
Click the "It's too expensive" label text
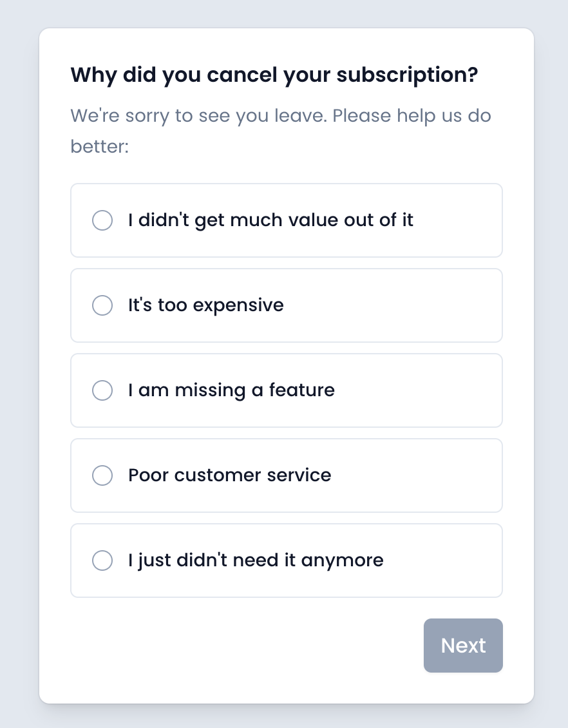coord(206,305)
